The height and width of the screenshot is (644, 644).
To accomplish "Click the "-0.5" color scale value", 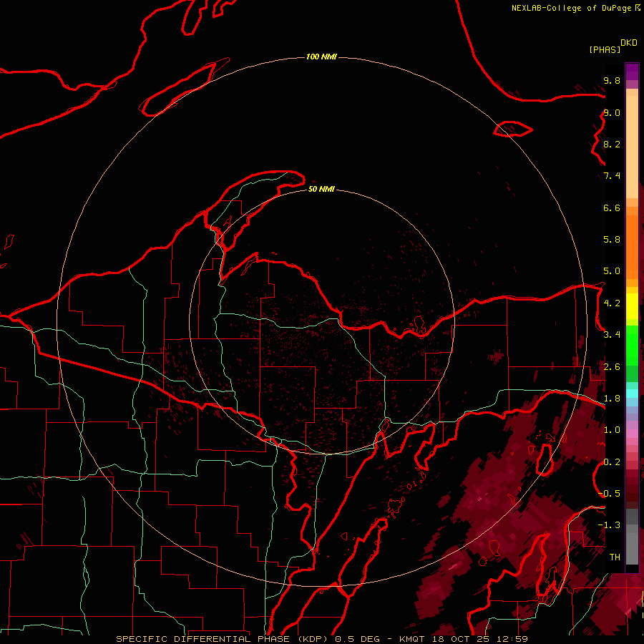I will click(x=609, y=494).
